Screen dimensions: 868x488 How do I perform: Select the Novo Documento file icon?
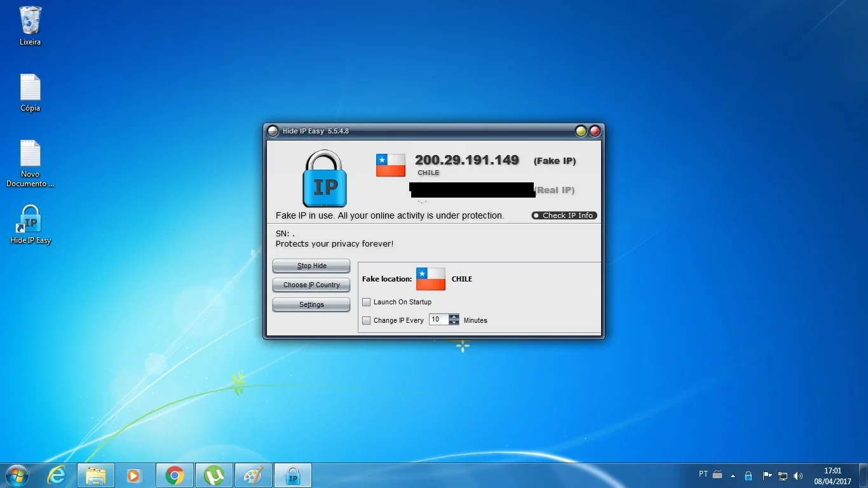click(x=30, y=163)
